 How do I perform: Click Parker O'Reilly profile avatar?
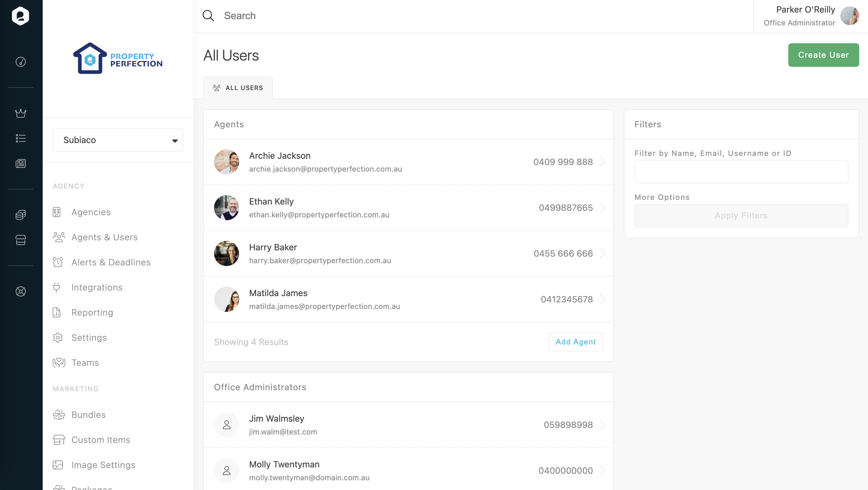pos(849,16)
